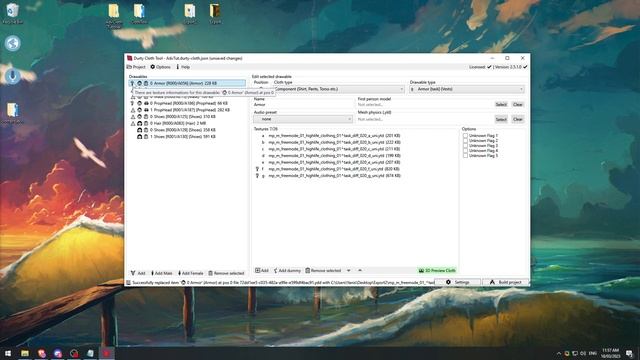Click Clear for Mesh physics

pyautogui.click(x=518, y=119)
